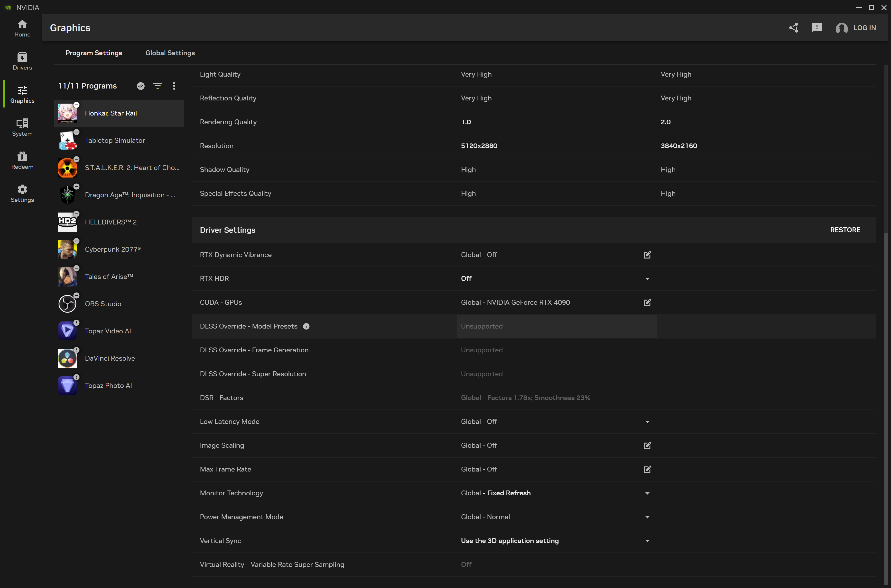Go to the System sidebar section
This screenshot has height=588, width=891.
tap(22, 127)
